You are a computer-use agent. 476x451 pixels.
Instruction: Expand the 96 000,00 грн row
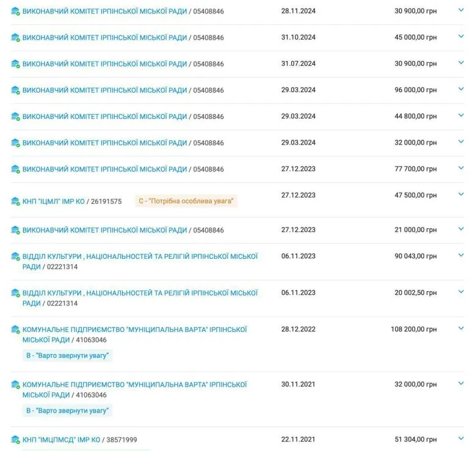[461, 89]
